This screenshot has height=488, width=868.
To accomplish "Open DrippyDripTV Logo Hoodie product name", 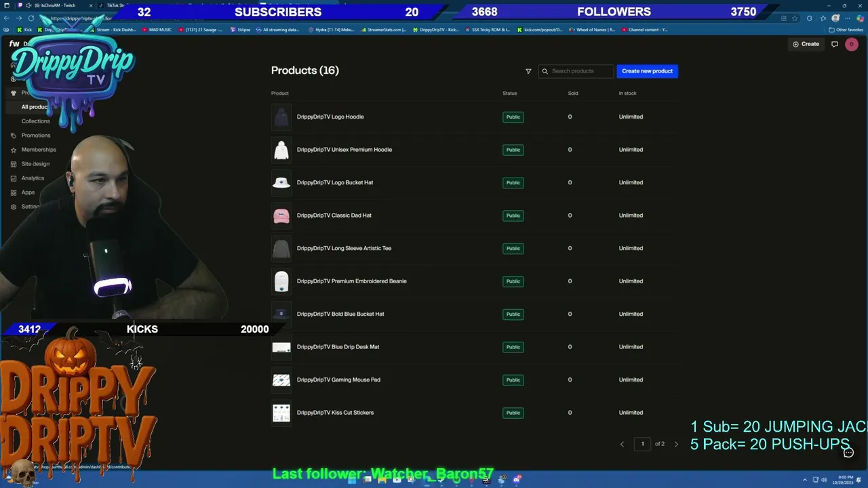I will click(x=330, y=117).
